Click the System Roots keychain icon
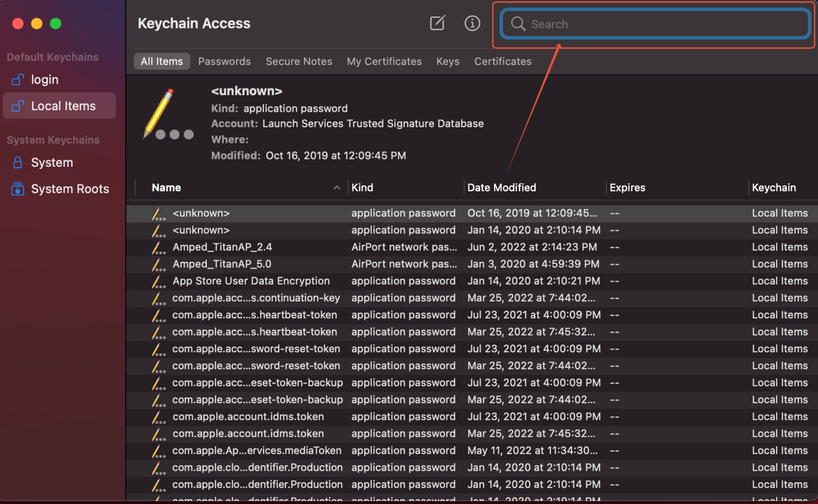This screenshot has width=818, height=504. 18,189
